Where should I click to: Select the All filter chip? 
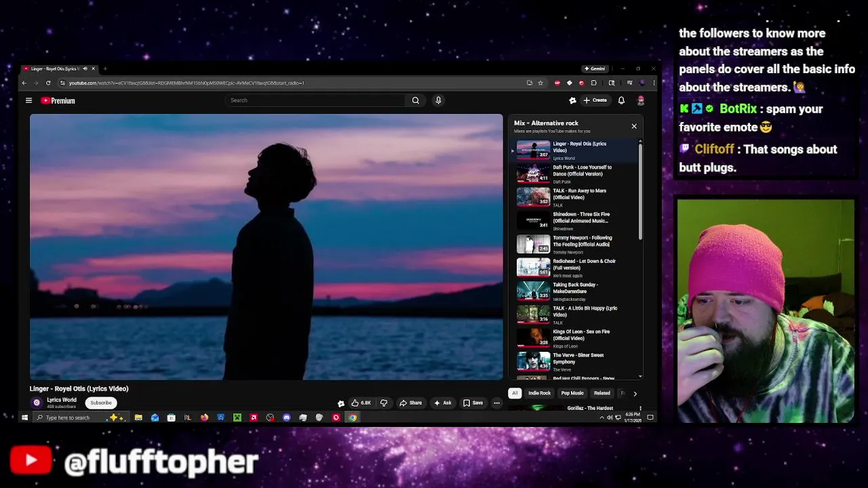point(515,393)
